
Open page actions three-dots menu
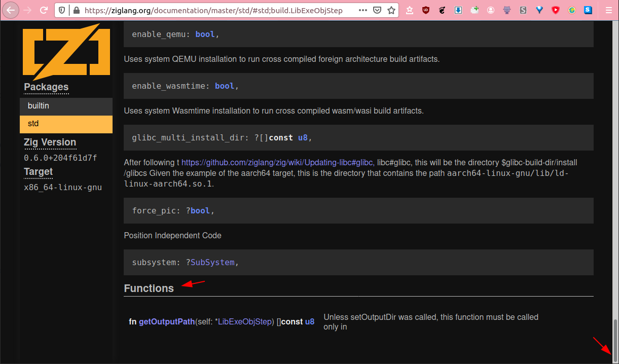tap(363, 10)
